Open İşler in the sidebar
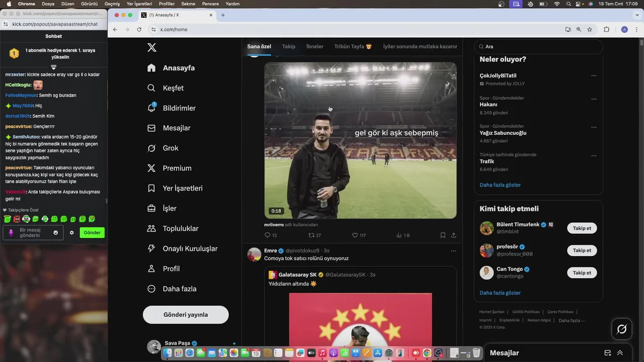Image resolution: width=644 pixels, height=362 pixels. (162, 209)
